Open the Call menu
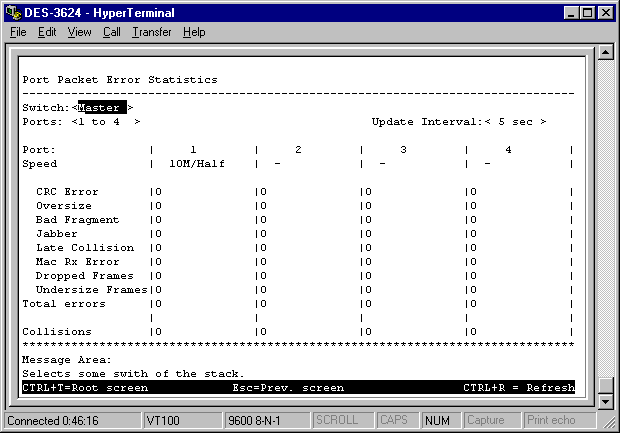This screenshot has height=435, width=620. [x=111, y=32]
